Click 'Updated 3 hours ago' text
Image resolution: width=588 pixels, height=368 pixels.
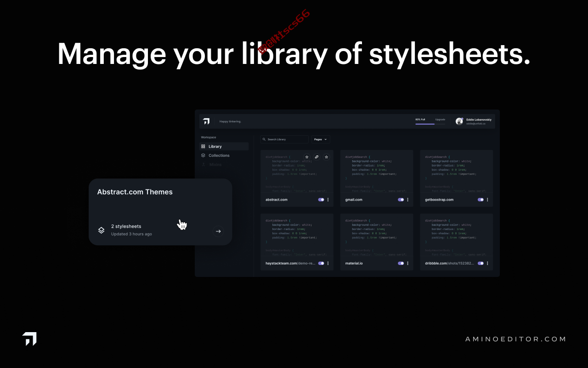coord(131,234)
